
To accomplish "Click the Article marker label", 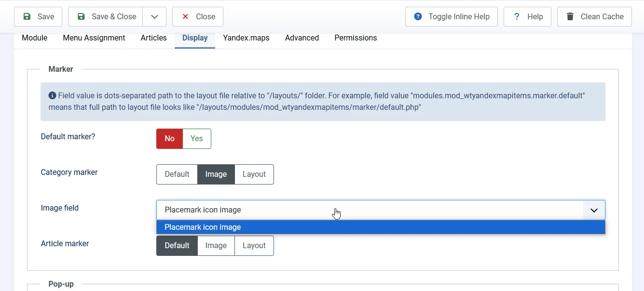I will (x=65, y=244).
